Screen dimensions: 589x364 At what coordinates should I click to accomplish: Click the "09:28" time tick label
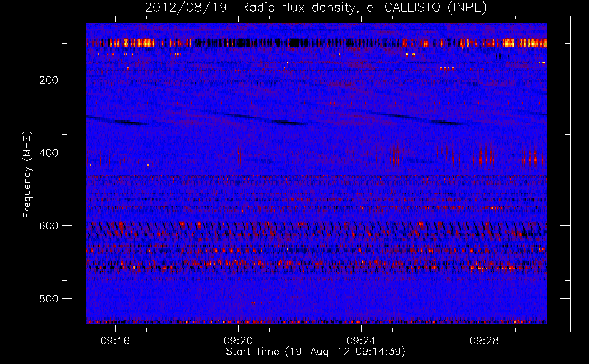pyautogui.click(x=485, y=341)
